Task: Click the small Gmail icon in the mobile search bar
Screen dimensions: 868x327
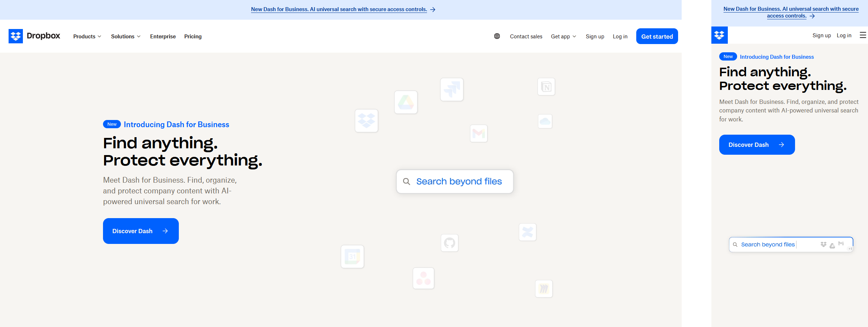Action: pos(841,244)
